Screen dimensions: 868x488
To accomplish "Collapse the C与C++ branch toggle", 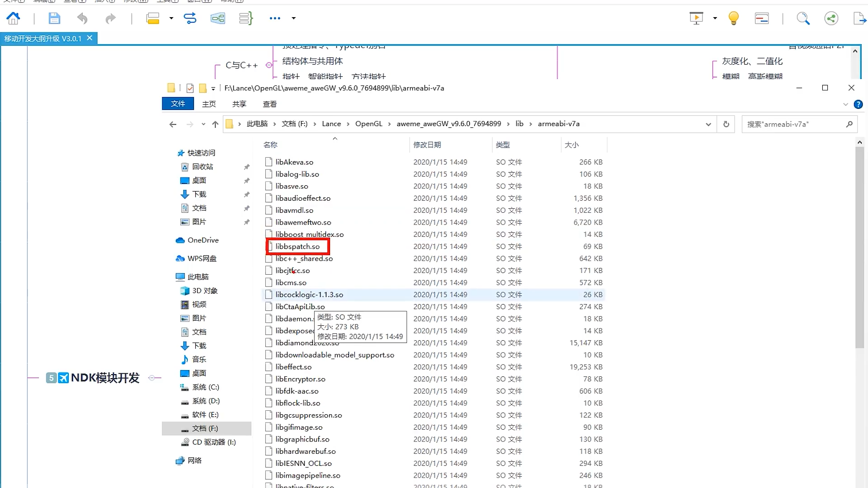I will pos(269,65).
